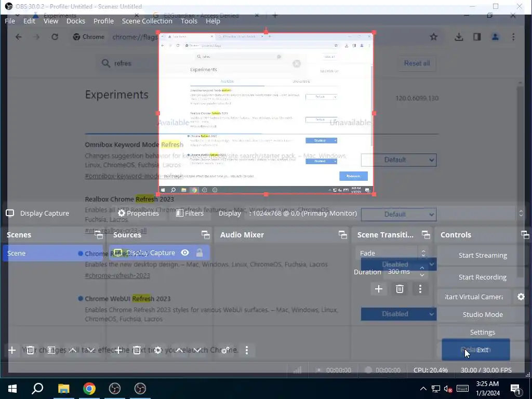Increase the transition Duration with up arrow
Image resolution: width=532 pixels, height=399 pixels.
422,268
